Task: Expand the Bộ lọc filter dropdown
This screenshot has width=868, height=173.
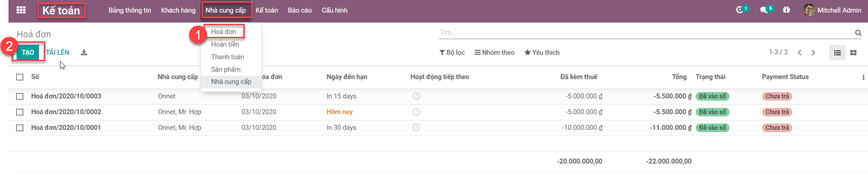Action: [452, 53]
